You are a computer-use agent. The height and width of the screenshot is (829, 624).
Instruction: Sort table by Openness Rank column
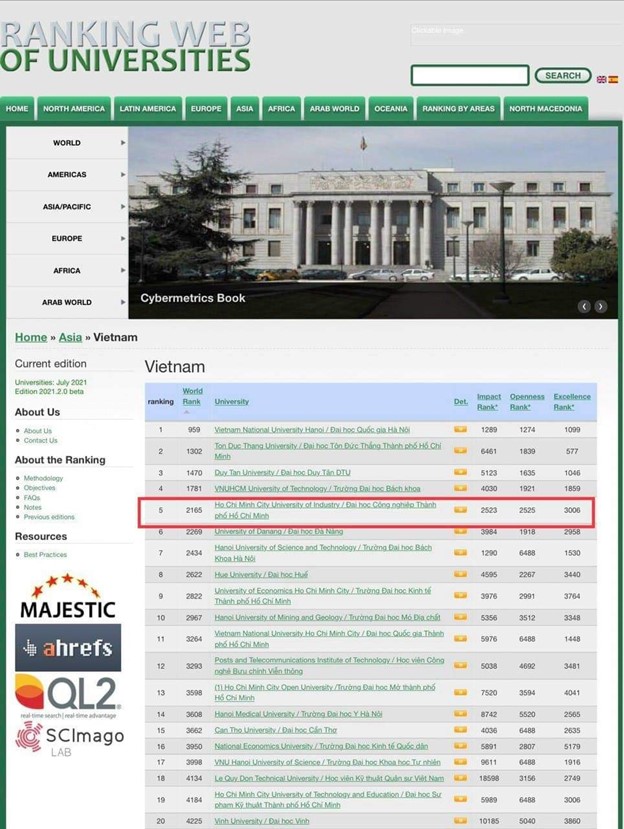527,402
